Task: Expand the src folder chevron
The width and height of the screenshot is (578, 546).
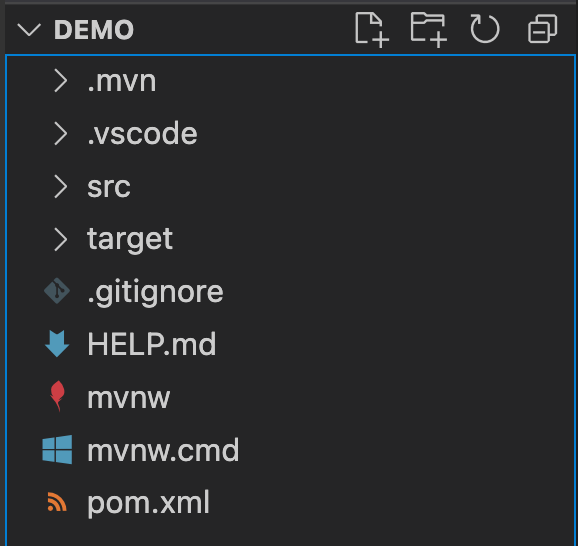Action: coord(60,187)
